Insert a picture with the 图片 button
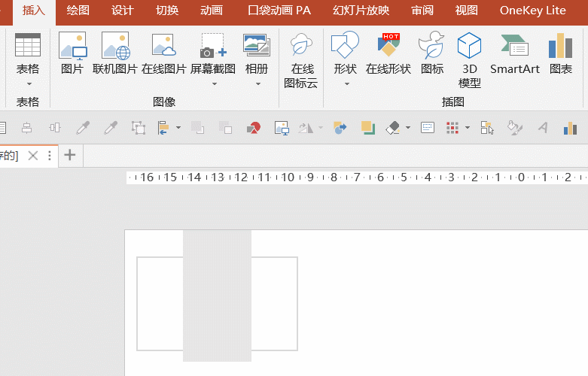588x376 pixels. (x=73, y=53)
